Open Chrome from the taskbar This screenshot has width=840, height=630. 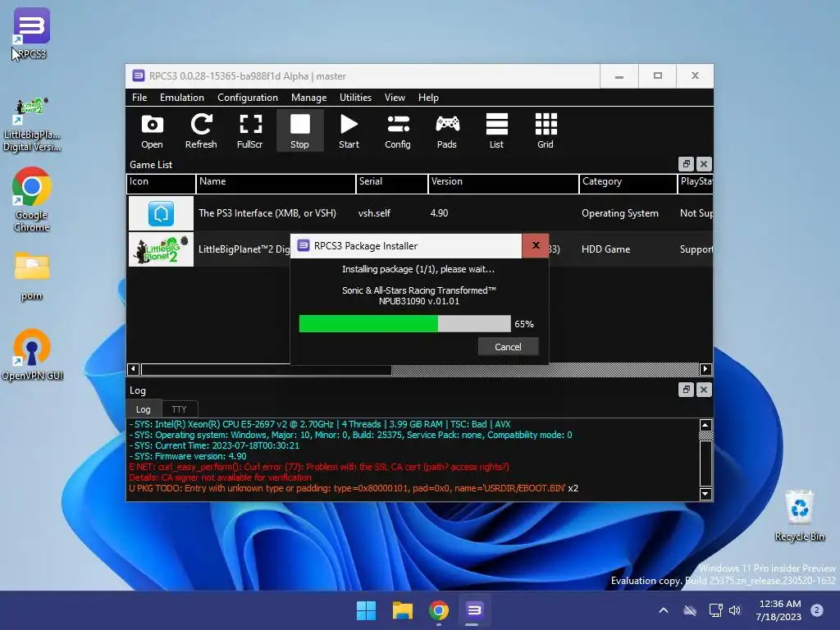click(x=439, y=610)
